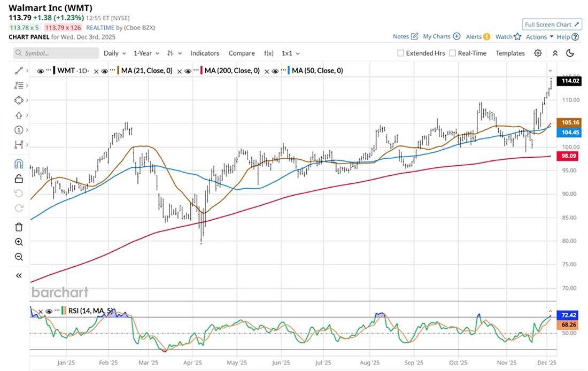
Task: Hide the MA (200, Close, 0) overlay
Action: (x=188, y=70)
